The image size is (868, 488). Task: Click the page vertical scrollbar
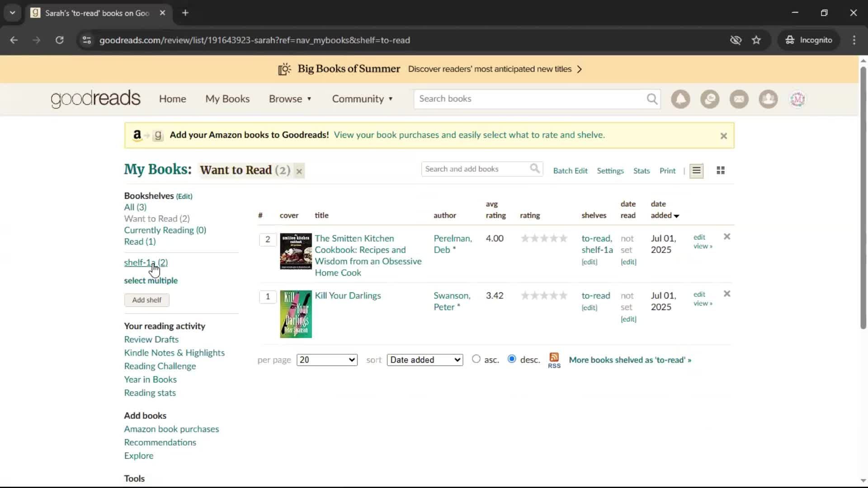coord(863,198)
